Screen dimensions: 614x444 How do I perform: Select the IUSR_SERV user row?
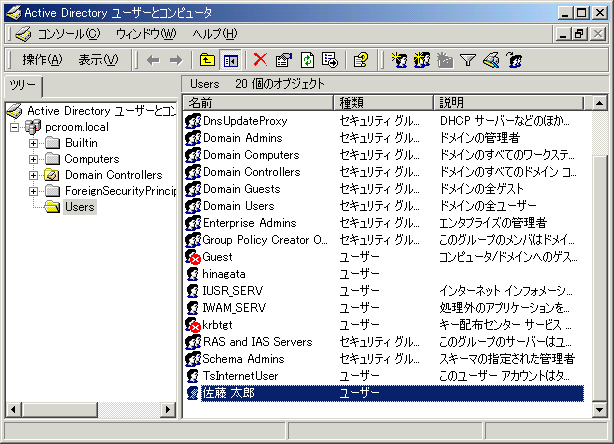pos(384,291)
